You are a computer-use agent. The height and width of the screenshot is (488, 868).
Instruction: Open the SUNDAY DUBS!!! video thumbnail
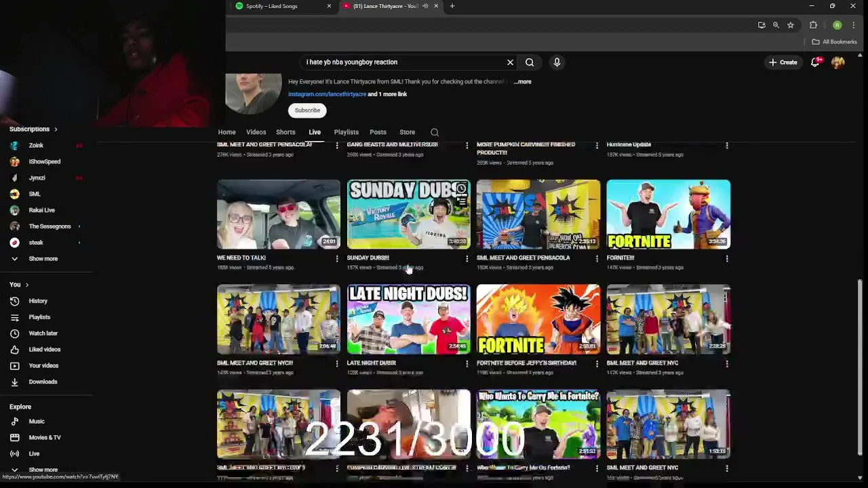(408, 214)
